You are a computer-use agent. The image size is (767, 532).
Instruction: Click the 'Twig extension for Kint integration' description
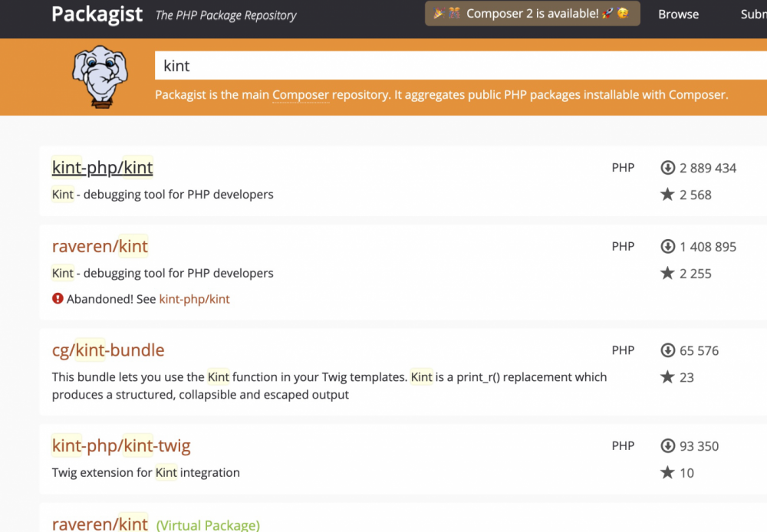click(x=146, y=472)
